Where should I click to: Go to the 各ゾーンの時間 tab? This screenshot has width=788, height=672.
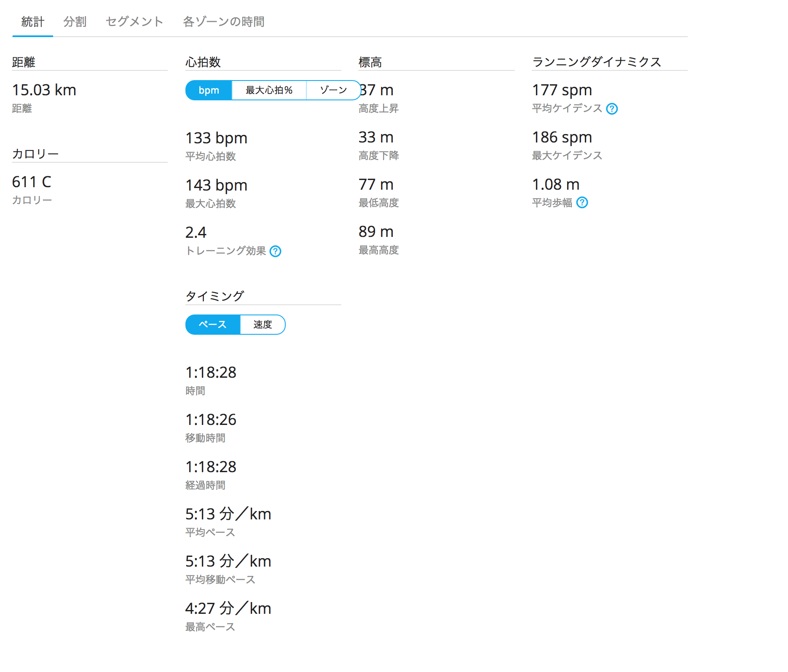point(224,22)
